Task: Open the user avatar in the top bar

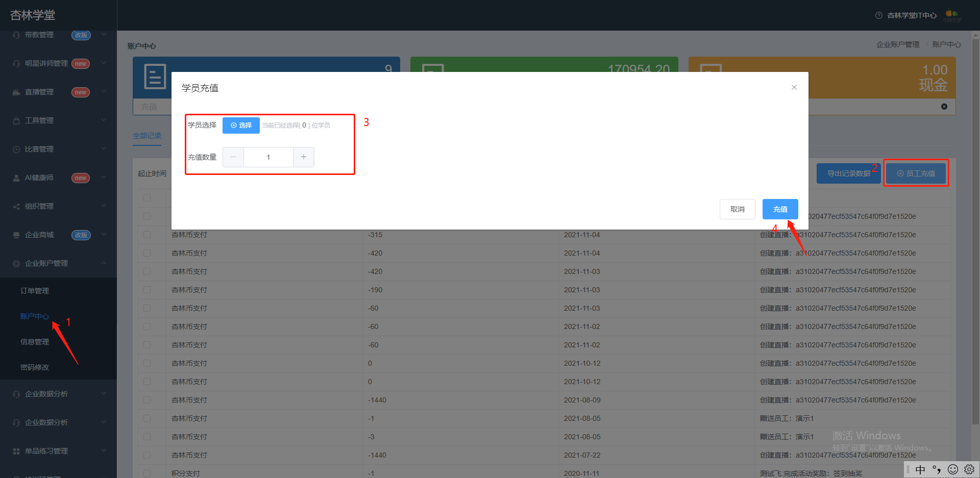Action: point(952,16)
